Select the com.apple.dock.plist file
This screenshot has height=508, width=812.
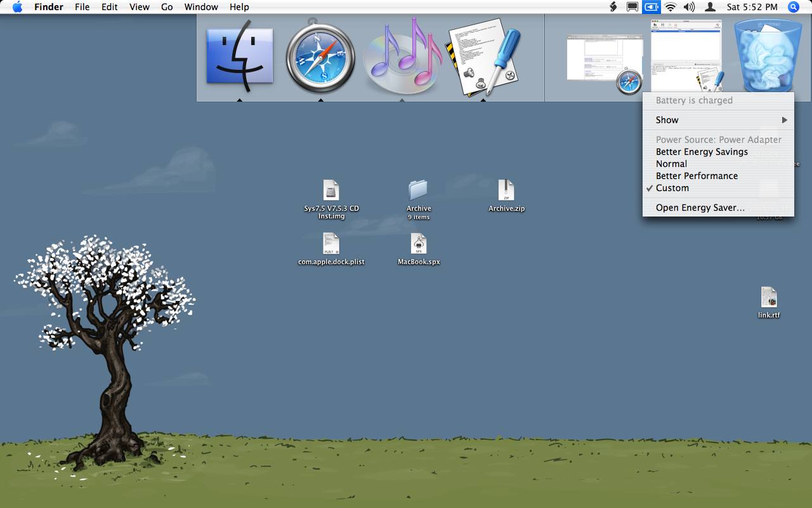coord(331,249)
